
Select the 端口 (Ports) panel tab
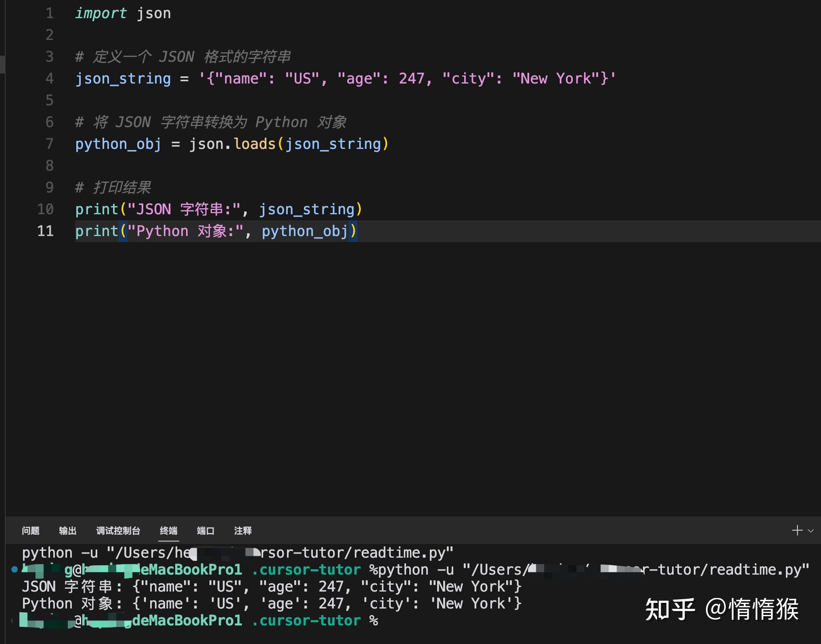click(205, 531)
